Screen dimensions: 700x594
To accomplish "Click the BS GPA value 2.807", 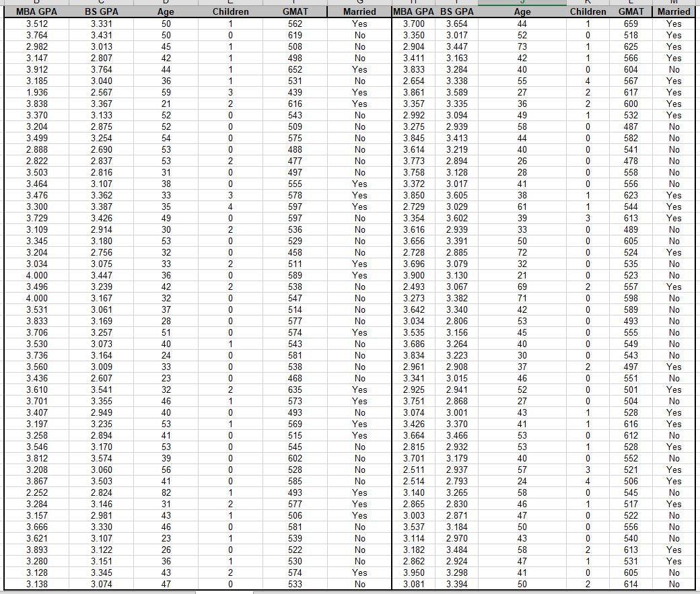I will click(x=102, y=58).
